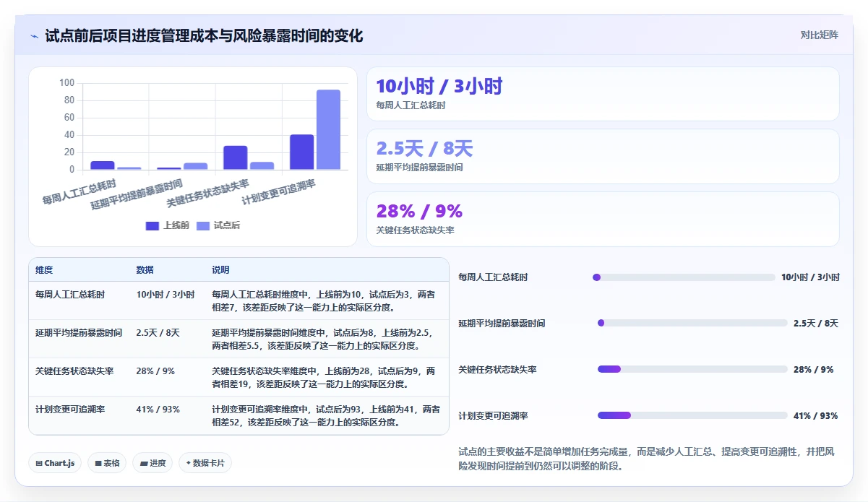Select the 10小时 / 3小时 card heading

(x=439, y=87)
